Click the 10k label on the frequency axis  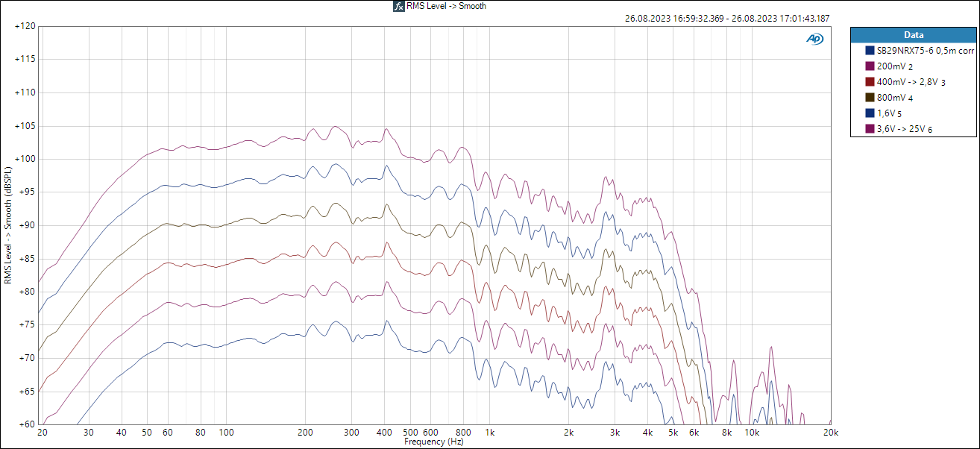pyautogui.click(x=753, y=433)
